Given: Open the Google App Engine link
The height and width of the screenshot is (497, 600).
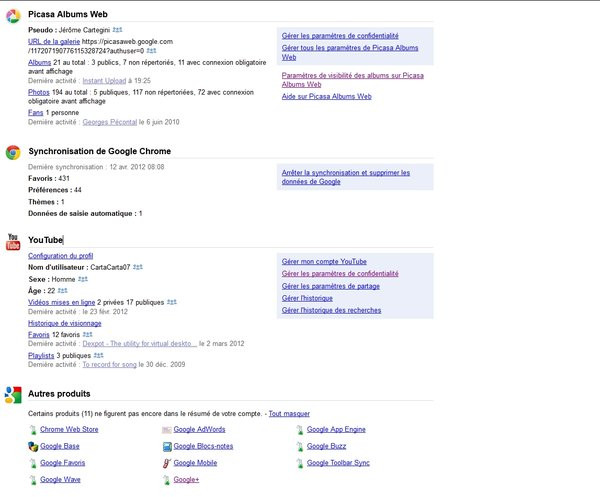Looking at the screenshot, I should click(336, 429).
